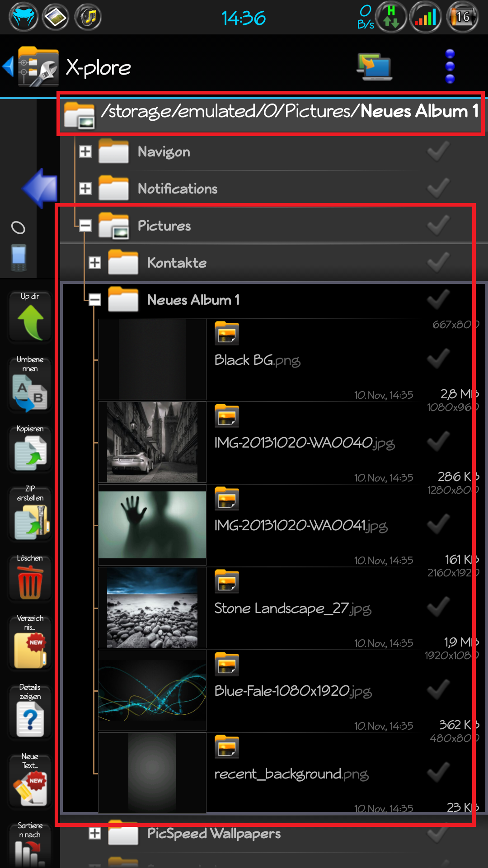488x868 pixels.
Task: Tap the Neue Text file button
Action: pyautogui.click(x=30, y=780)
